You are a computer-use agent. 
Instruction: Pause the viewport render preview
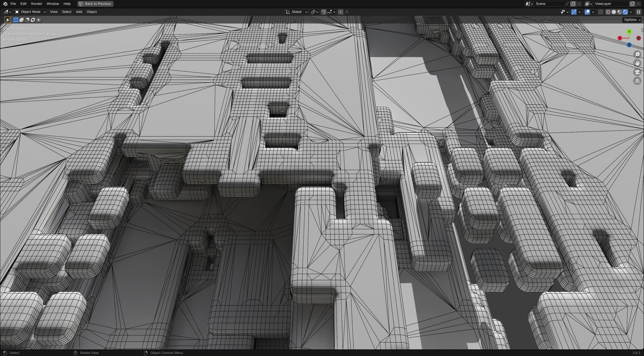(x=639, y=12)
